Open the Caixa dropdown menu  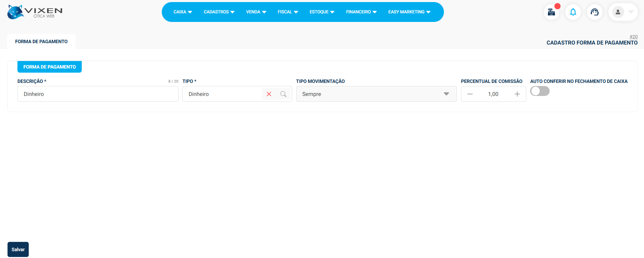183,12
